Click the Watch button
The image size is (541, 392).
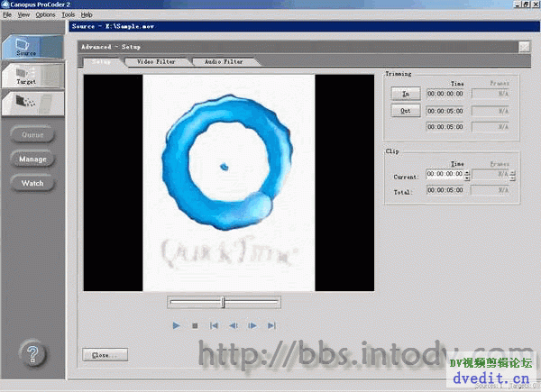point(32,183)
